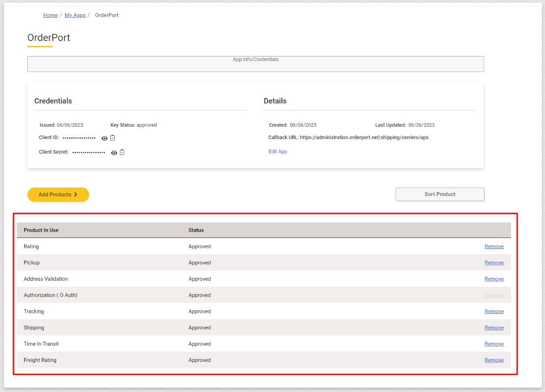Click the OrderPort page title

point(49,38)
